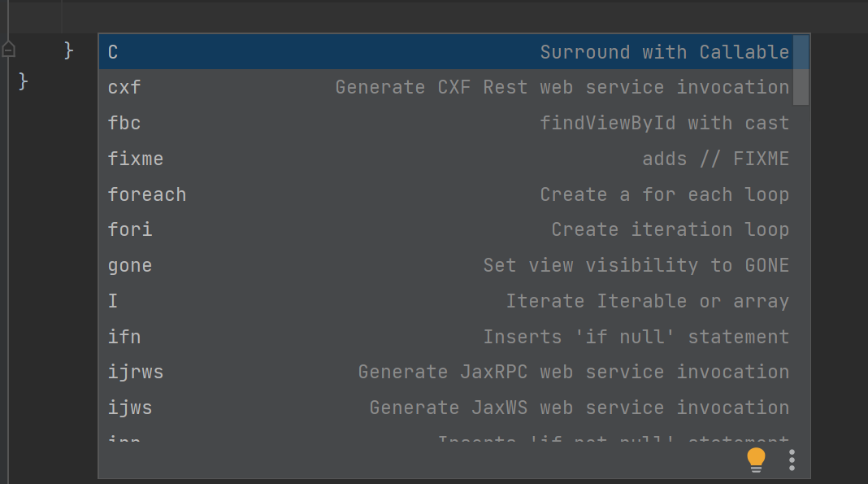868x484 pixels.
Task: Pick the 'I' Iterate Iterable or array template
Action: pyautogui.click(x=447, y=301)
